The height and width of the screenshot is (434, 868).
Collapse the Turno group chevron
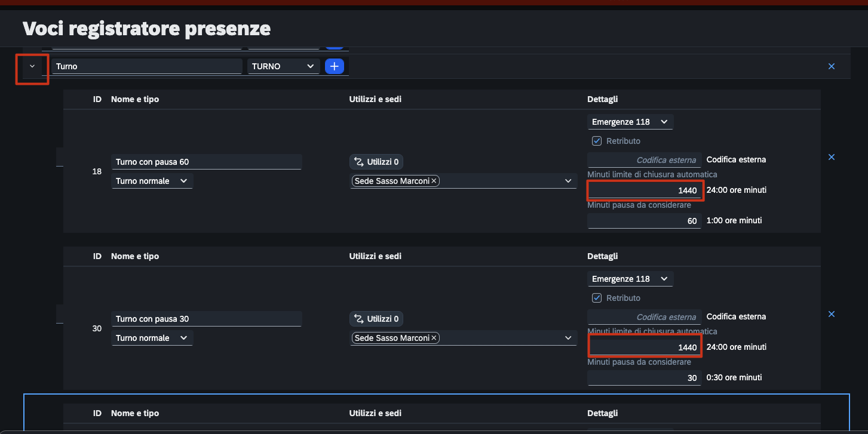[32, 66]
